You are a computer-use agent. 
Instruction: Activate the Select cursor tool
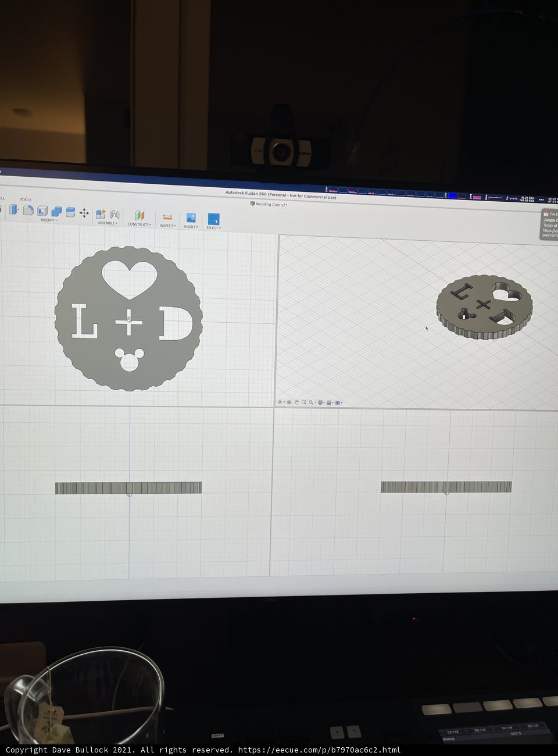(213, 219)
